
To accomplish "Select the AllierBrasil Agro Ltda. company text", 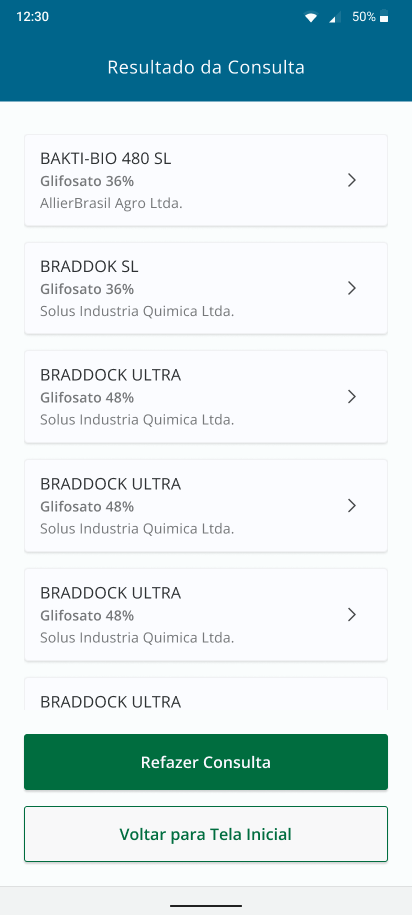I will pyautogui.click(x=111, y=204).
